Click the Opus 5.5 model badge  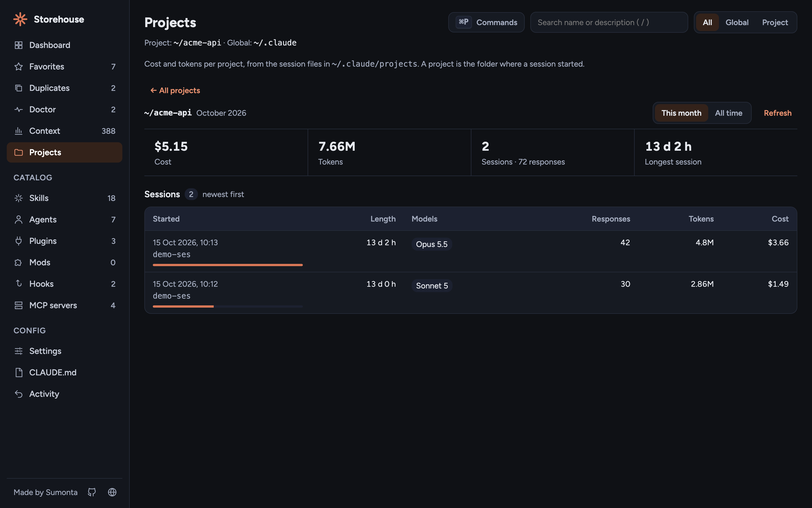click(x=431, y=244)
